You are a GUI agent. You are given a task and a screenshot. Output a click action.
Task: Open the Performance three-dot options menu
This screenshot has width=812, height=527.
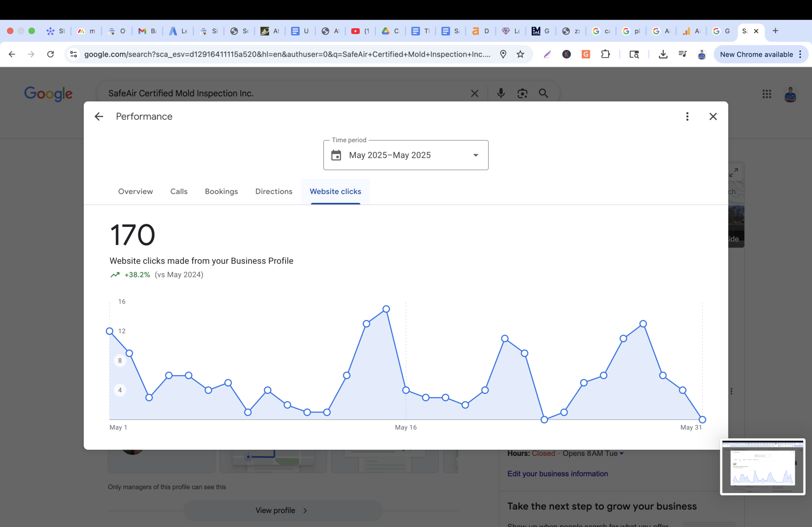(687, 116)
